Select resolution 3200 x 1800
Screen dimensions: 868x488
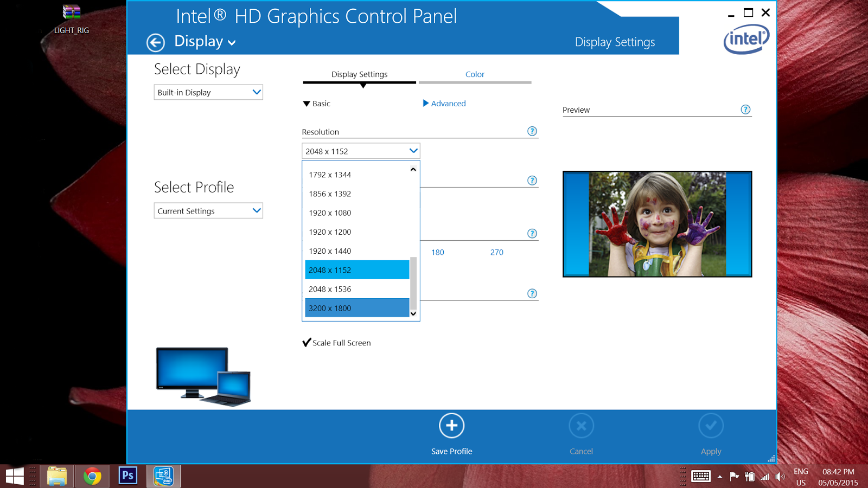(357, 308)
